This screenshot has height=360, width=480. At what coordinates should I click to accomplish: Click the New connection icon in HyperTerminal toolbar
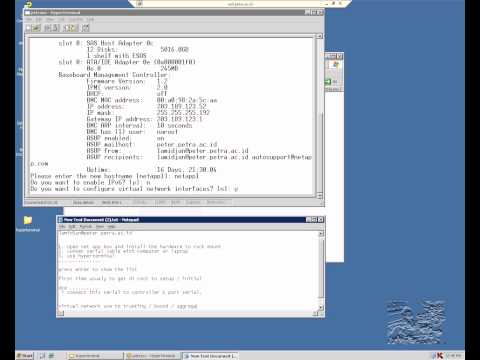pyautogui.click(x=29, y=28)
